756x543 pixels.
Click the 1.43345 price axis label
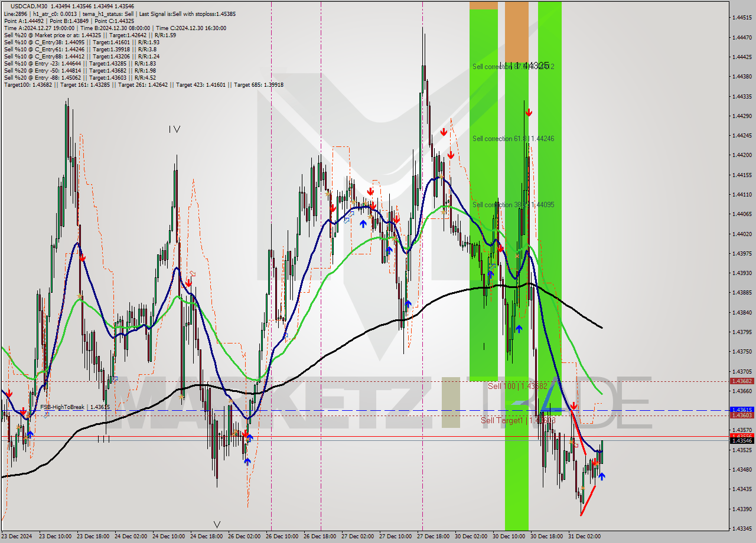click(x=742, y=528)
